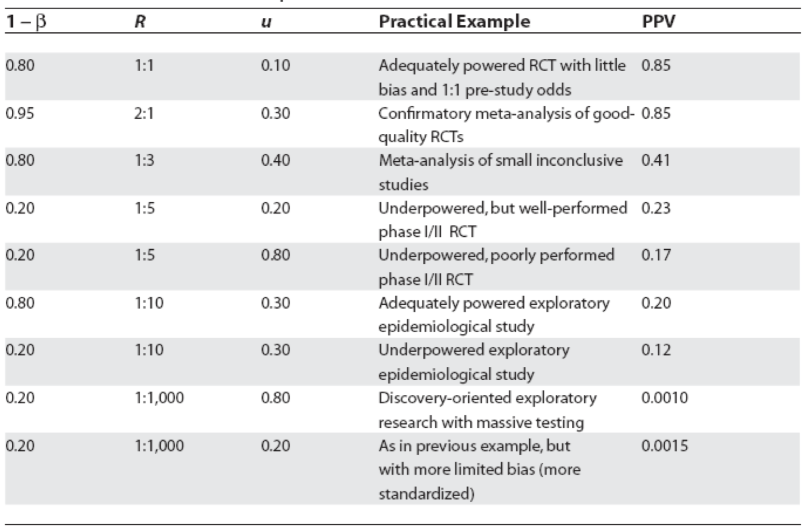Image resolution: width=811 pixels, height=532 pixels.
Task: Click the "1 – β" column header
Action: 26,22
